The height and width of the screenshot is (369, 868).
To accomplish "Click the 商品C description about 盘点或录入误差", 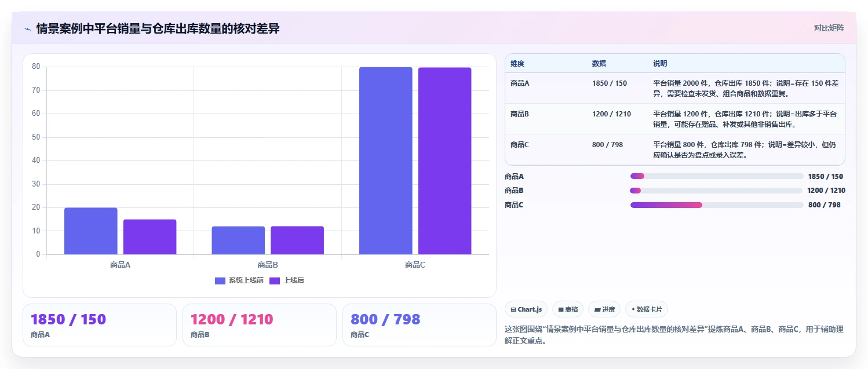I will point(746,150).
